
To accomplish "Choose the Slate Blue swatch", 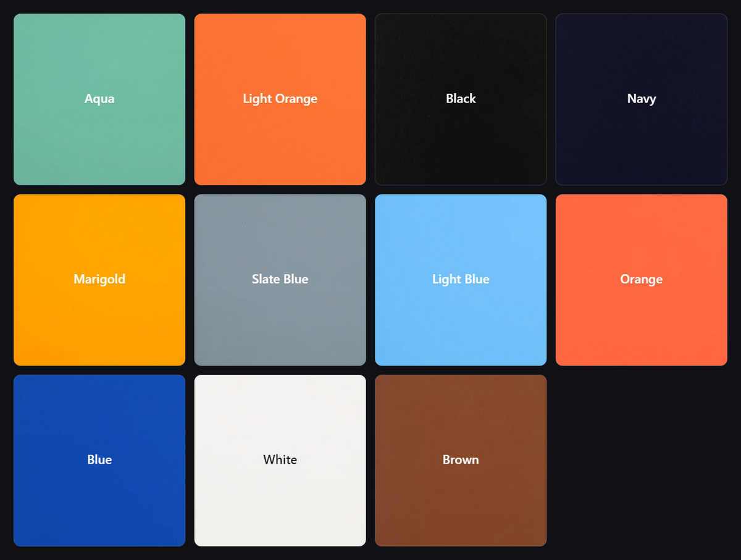I will coord(280,280).
